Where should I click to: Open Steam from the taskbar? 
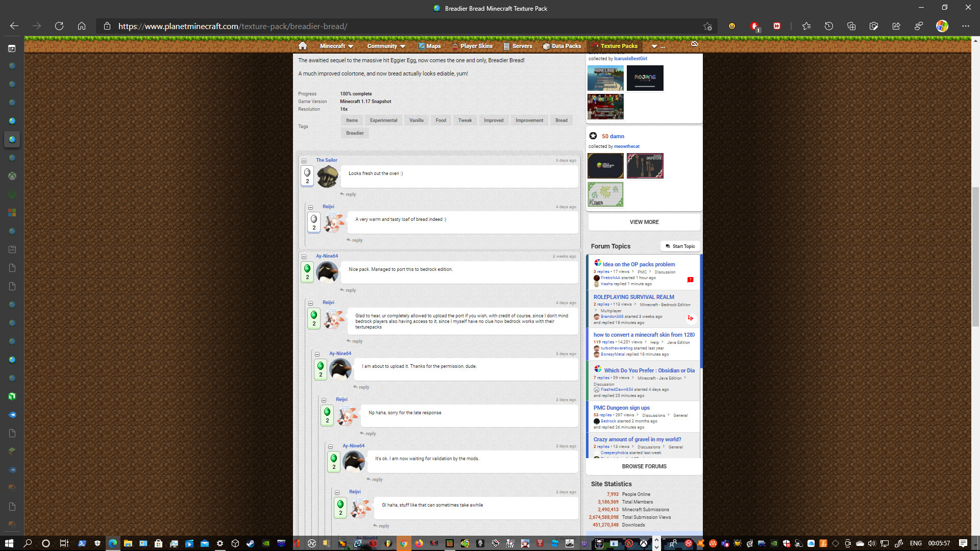click(x=251, y=543)
